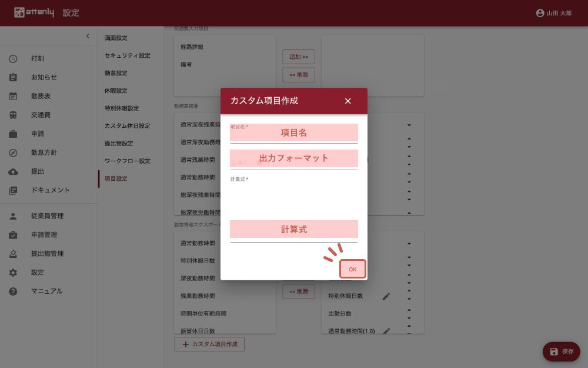Click pencil edit icon beside 特別休暇日数

386,296
